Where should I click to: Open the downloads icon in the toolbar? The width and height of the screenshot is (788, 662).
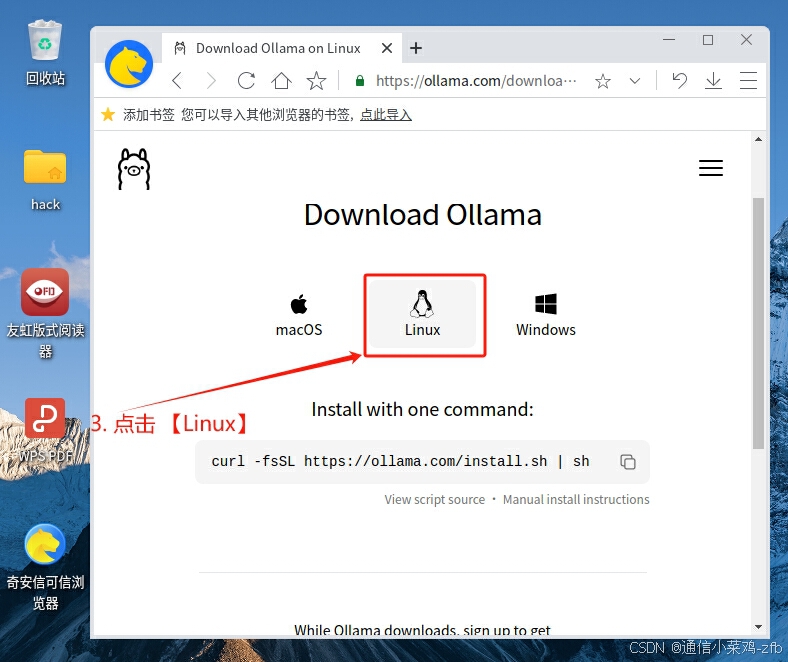pos(713,80)
